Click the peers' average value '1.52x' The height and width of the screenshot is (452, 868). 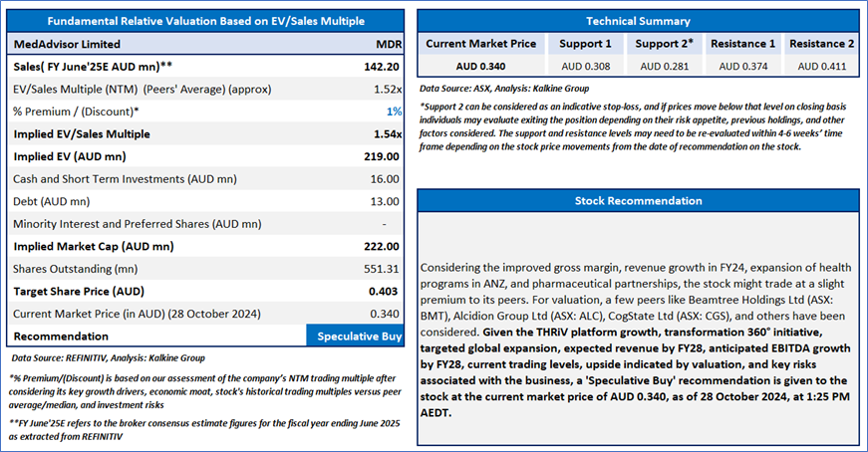[388, 89]
